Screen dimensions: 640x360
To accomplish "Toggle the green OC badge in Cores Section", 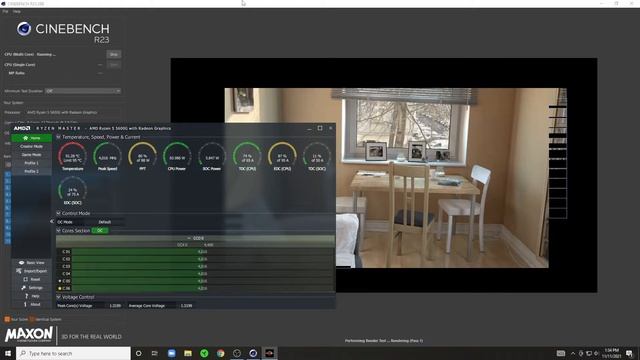I will point(100,231).
